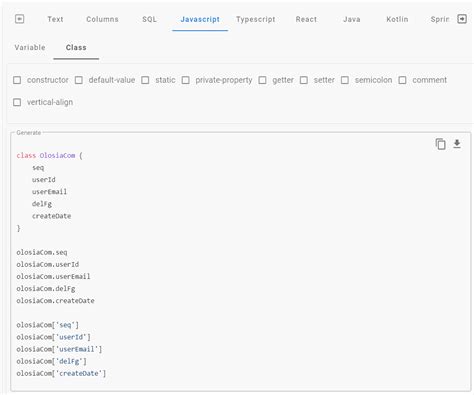Toggle the default-value checkbox
The height and width of the screenshot is (395, 474).
click(79, 80)
